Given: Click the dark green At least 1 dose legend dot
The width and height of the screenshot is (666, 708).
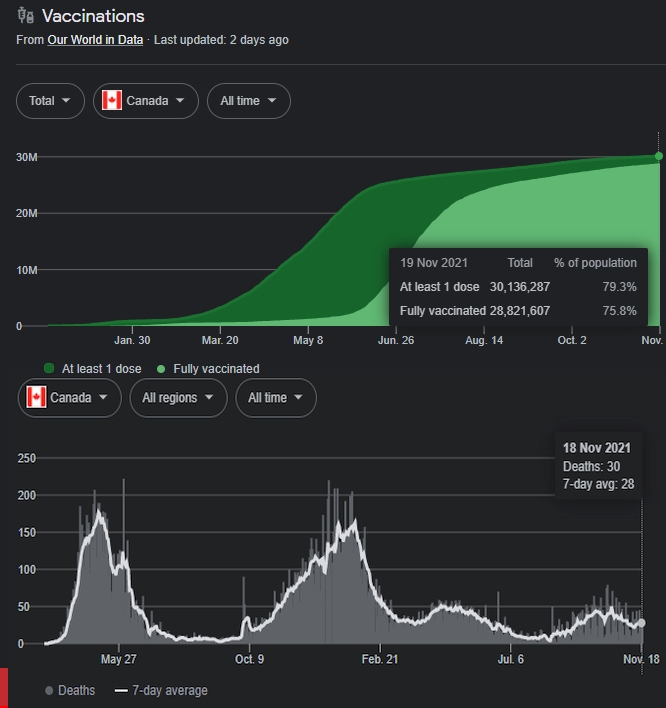Looking at the screenshot, I should pyautogui.click(x=49, y=368).
